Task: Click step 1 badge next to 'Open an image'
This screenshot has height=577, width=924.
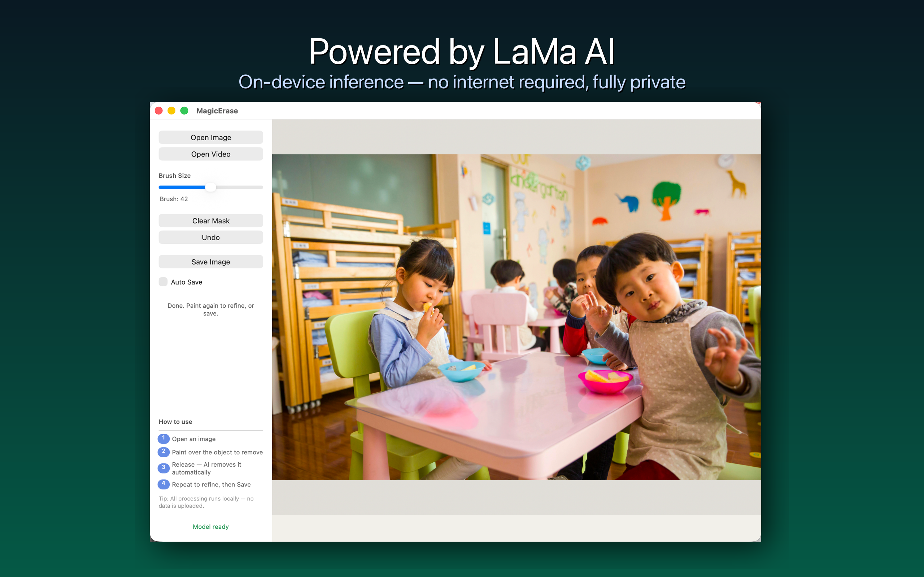Action: pos(164,439)
